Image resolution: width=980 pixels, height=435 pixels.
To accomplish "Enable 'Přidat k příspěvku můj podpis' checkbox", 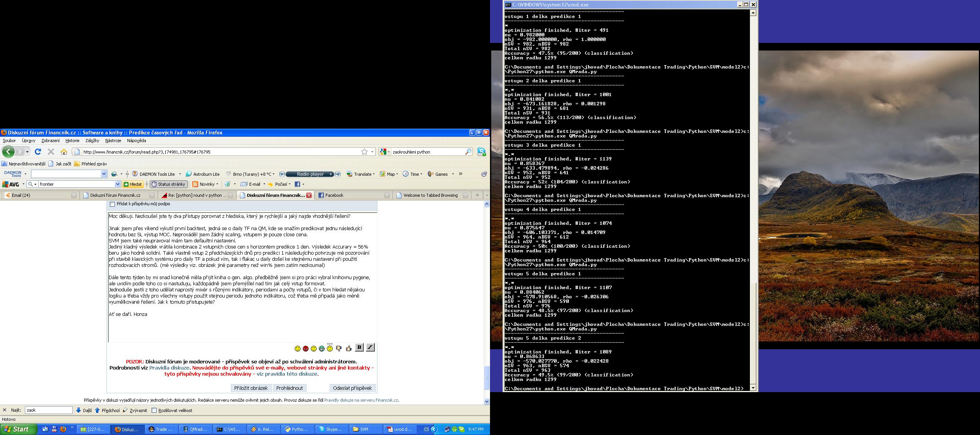I will tap(112, 204).
